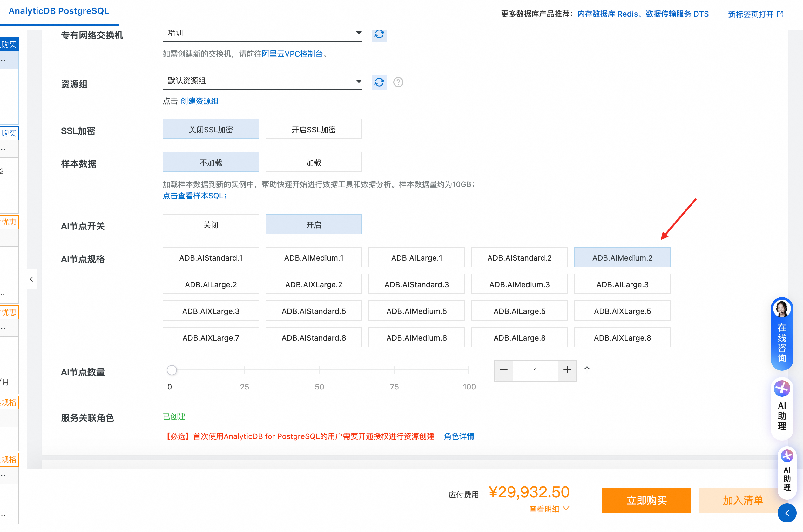803x532 pixels.
Task: Click 立即购买 button
Action: pos(646,500)
